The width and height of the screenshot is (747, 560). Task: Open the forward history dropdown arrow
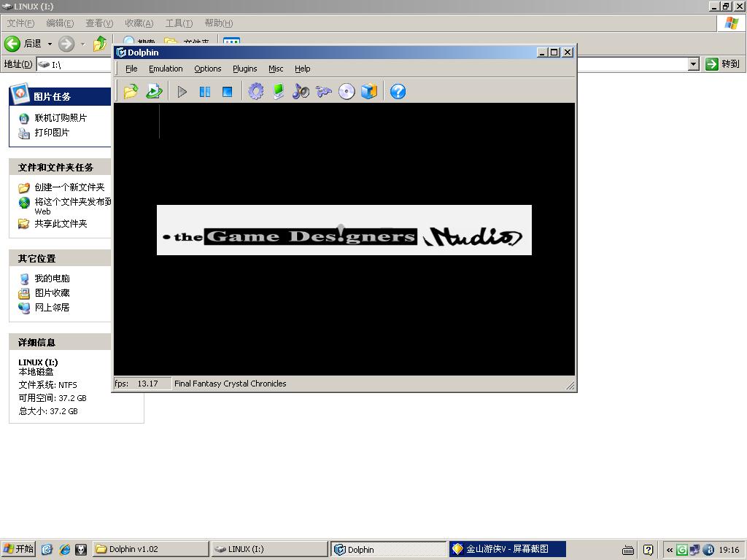pos(82,44)
